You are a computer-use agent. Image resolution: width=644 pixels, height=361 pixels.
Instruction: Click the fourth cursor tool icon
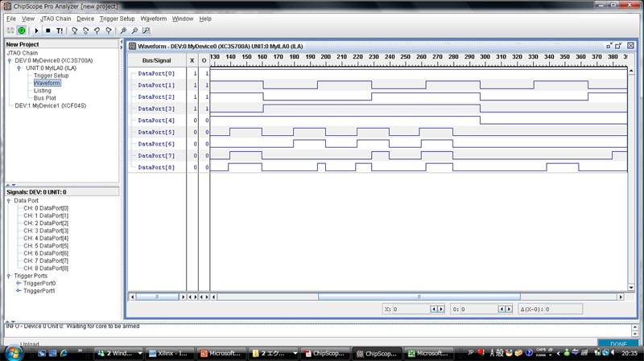pos(109,31)
